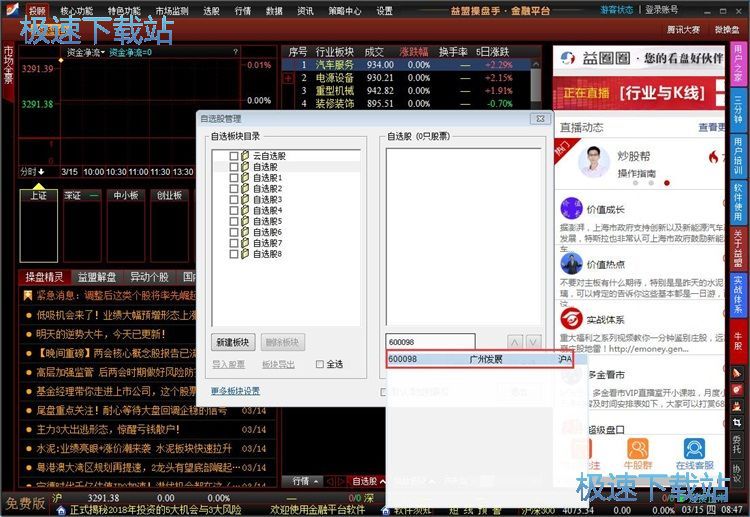This screenshot has height=517, width=750.
Task: Check the 自选股4 checkbox
Action: pos(234,210)
